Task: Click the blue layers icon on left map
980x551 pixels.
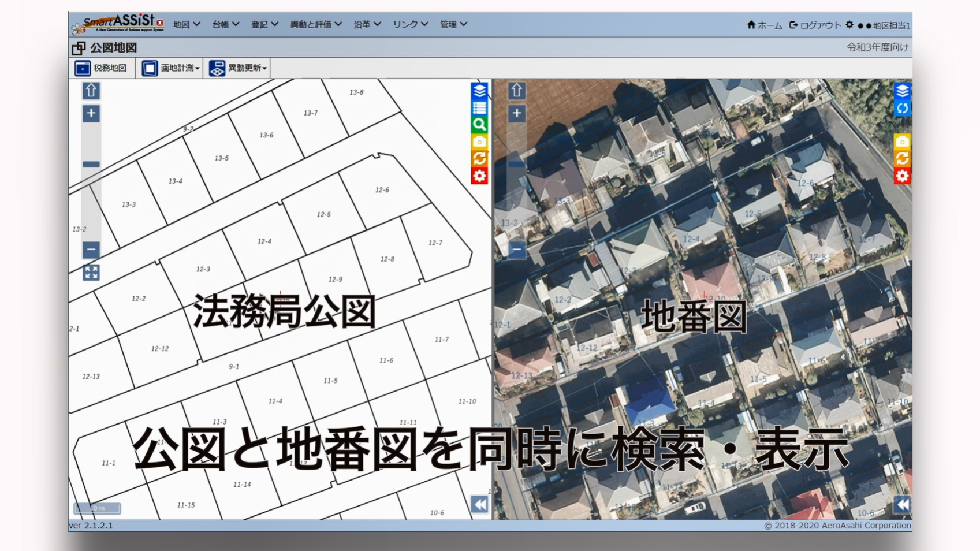Action: (x=479, y=91)
